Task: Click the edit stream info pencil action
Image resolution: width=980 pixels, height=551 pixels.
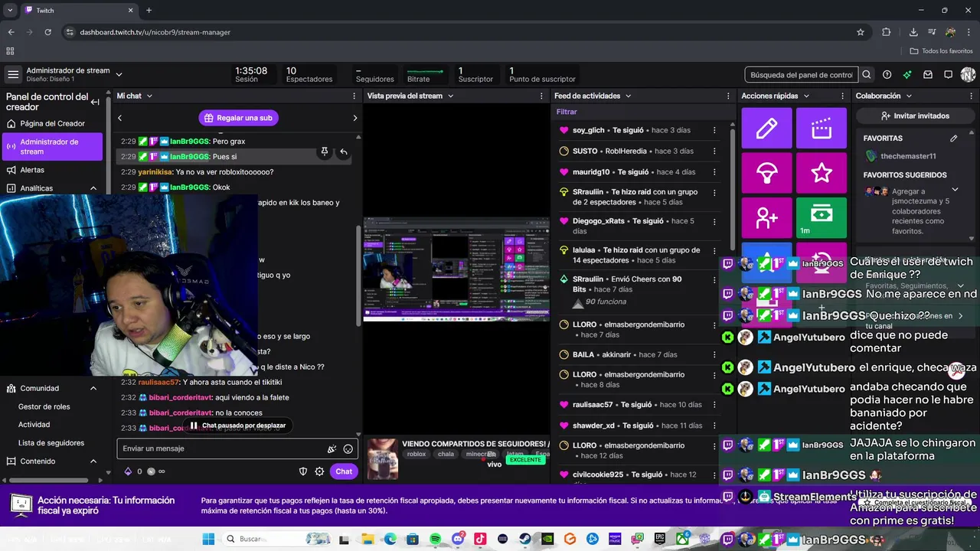Action: pyautogui.click(x=766, y=128)
